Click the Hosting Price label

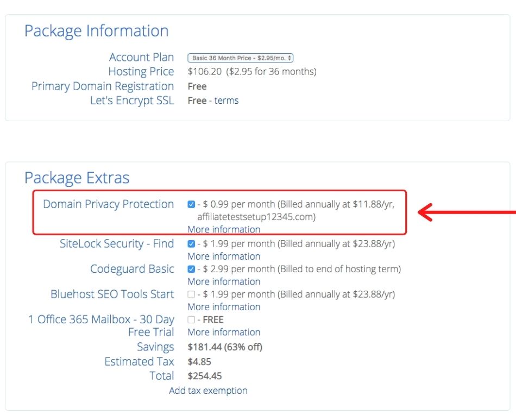[141, 71]
